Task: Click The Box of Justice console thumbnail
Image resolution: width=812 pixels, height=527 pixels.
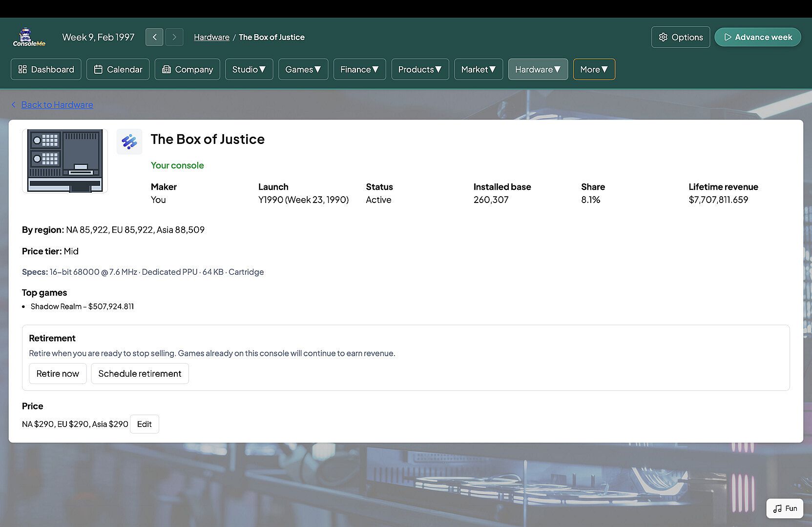Action: (x=65, y=161)
